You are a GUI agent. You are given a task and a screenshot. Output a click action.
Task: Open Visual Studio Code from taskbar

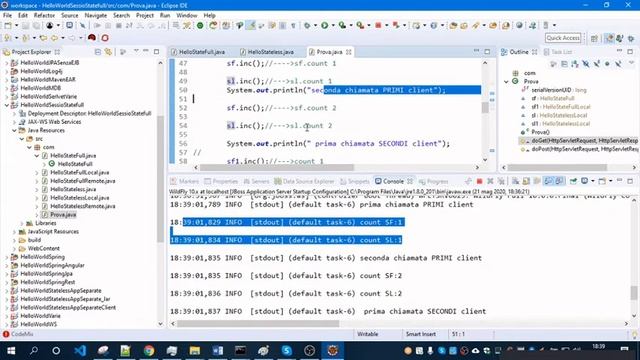pyautogui.click(x=80, y=350)
